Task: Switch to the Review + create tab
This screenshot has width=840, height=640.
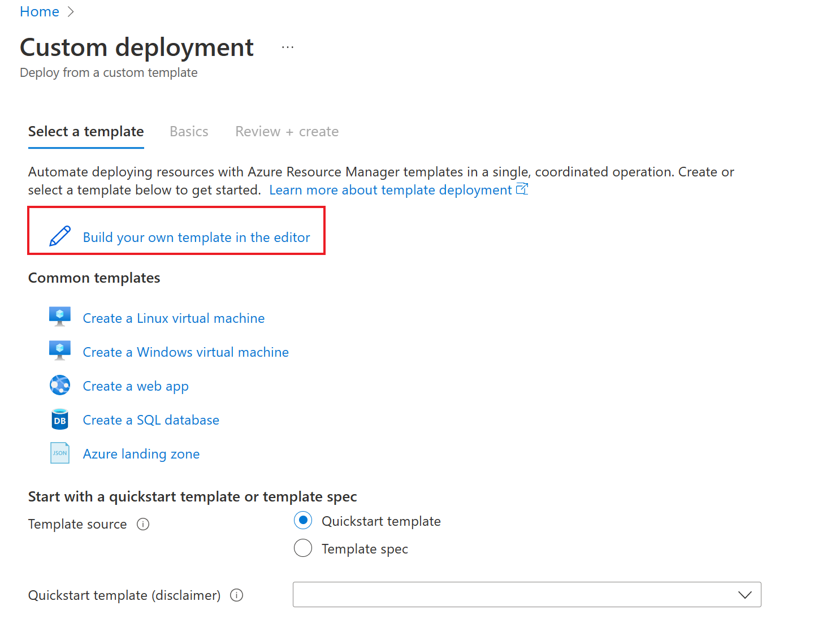Action: tap(287, 131)
